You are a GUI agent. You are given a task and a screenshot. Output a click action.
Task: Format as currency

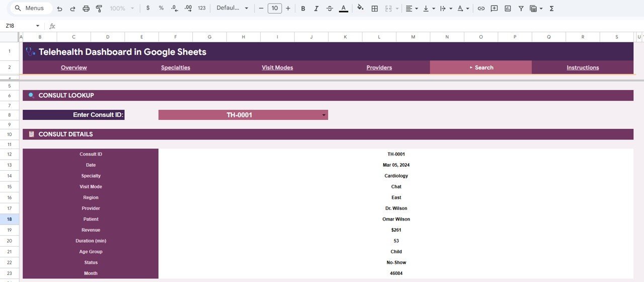tap(148, 8)
